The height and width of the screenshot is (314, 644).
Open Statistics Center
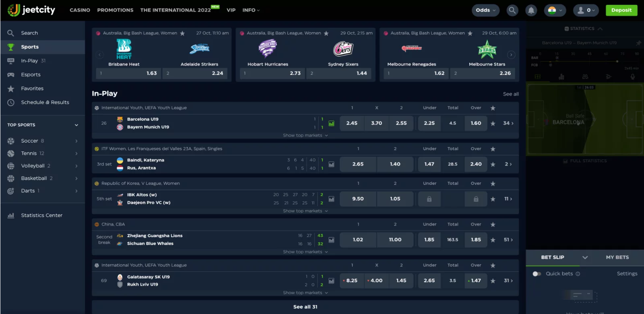point(43,215)
